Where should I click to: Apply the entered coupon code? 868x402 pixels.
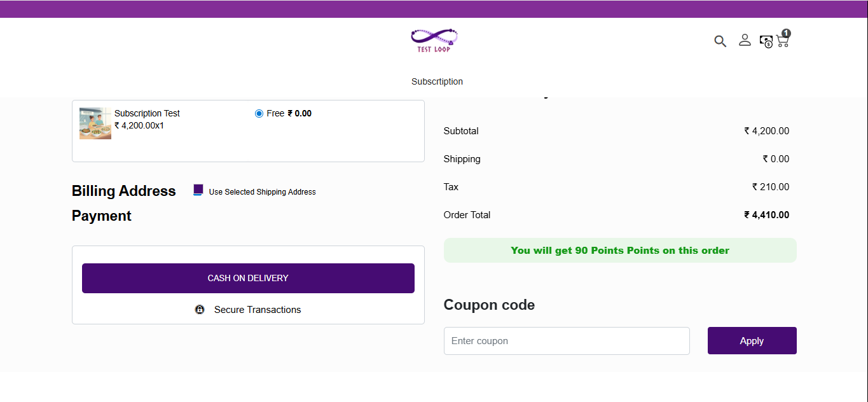coord(752,340)
